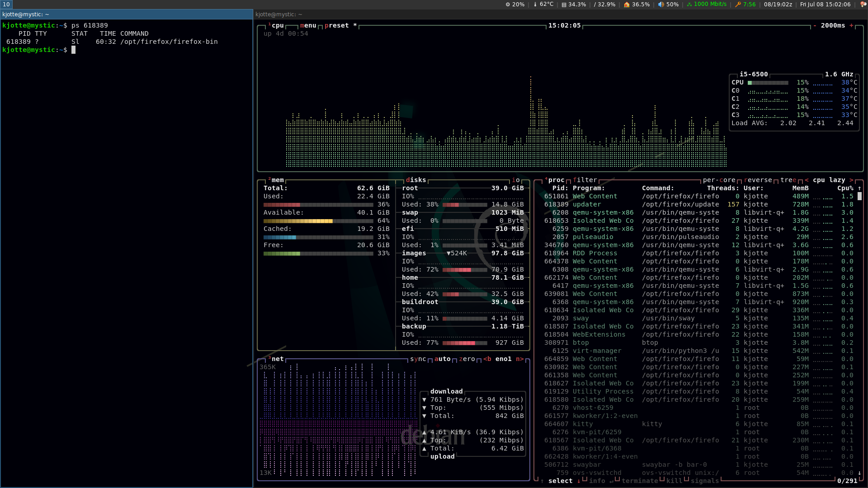Select the pulseaudio row in the process list

pos(593,237)
